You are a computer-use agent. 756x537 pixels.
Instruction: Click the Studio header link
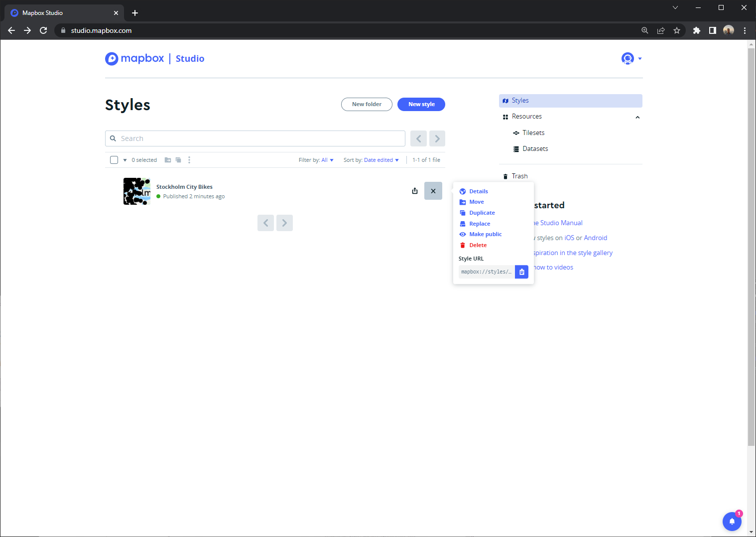[190, 59]
